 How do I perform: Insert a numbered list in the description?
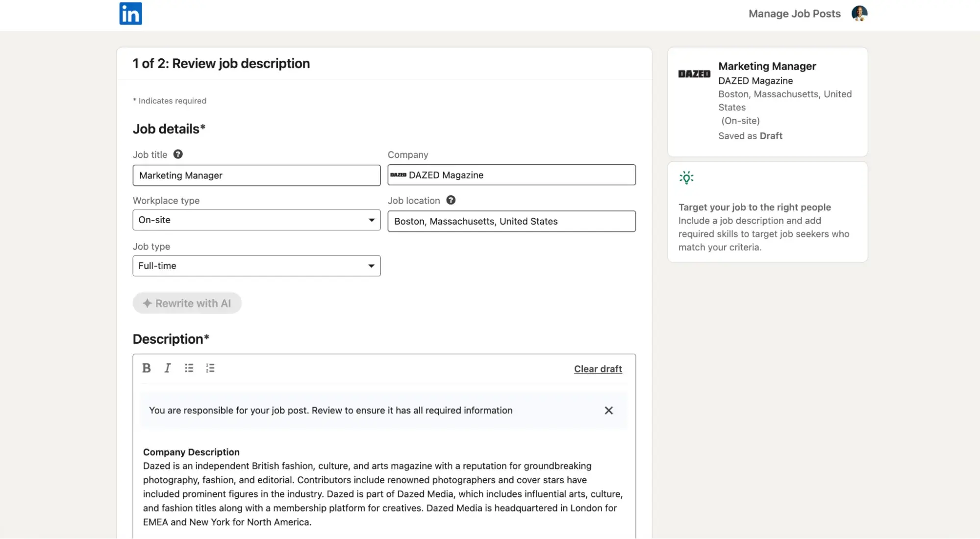point(210,368)
